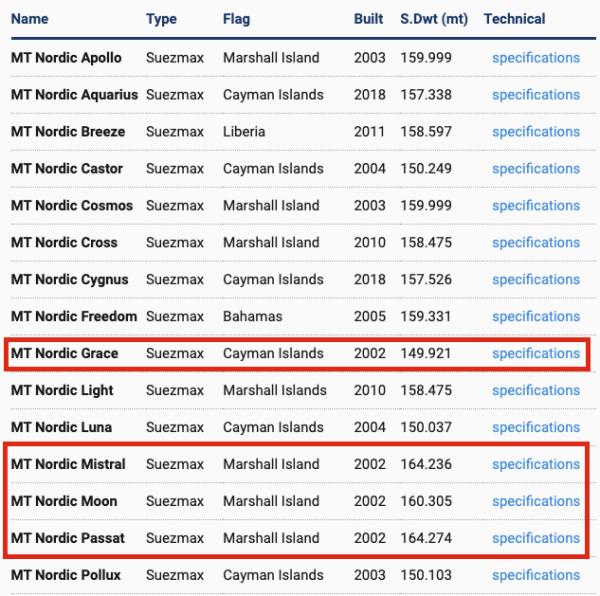
Task: Open specifications for MT Nordic Apollo
Action: [x=535, y=58]
